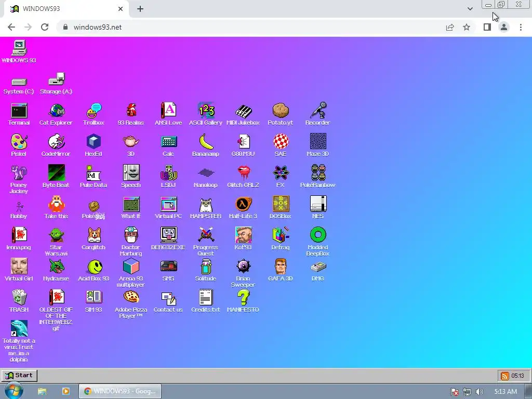Open the Chrome profile avatar
The width and height of the screenshot is (532, 399).
point(504,27)
